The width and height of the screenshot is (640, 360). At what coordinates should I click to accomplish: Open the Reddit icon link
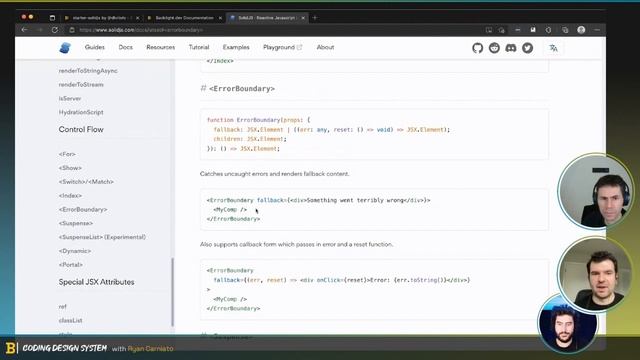494,48
